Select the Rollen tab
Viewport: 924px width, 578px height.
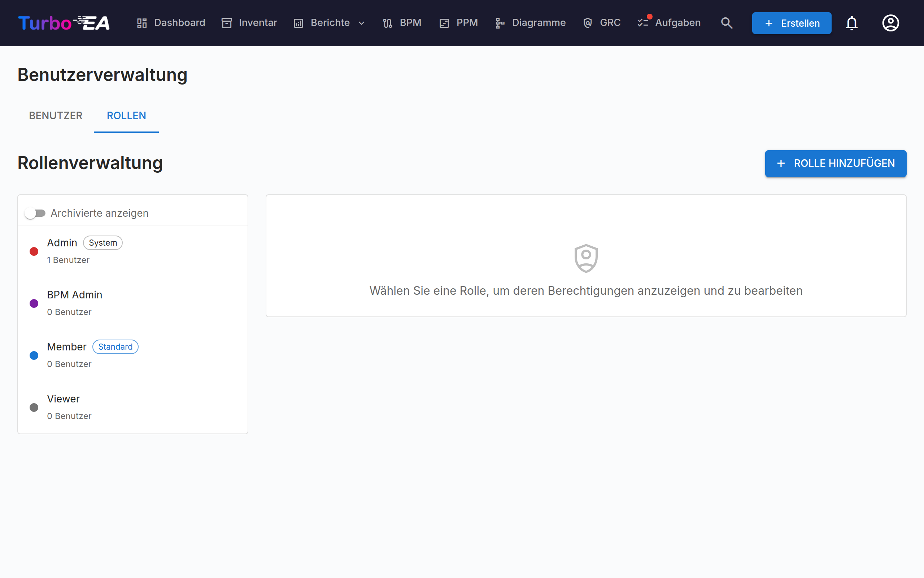tap(126, 116)
